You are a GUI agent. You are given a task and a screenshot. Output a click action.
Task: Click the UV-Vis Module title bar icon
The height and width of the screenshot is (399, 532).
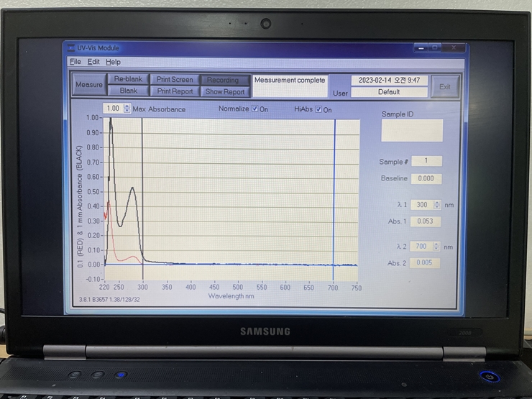point(71,48)
